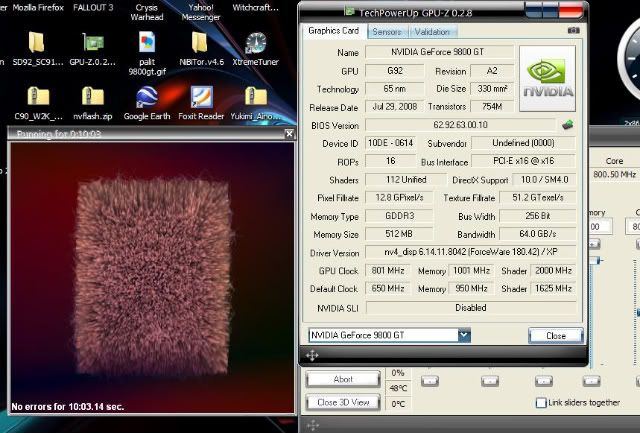Click the Texture Fillrate 51.2 GTexel/s value

[x=538, y=198]
